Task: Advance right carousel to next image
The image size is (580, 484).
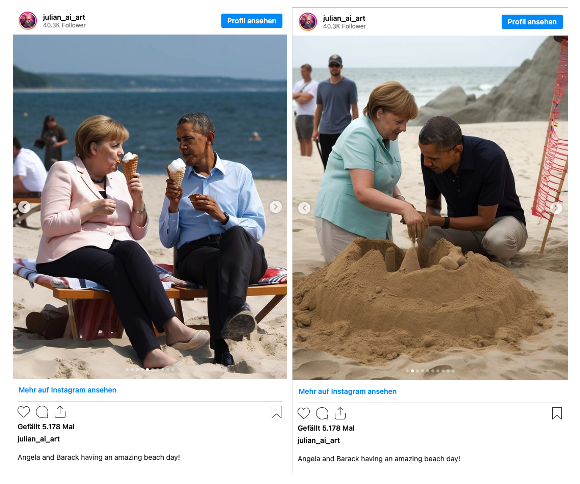Action: [x=556, y=208]
